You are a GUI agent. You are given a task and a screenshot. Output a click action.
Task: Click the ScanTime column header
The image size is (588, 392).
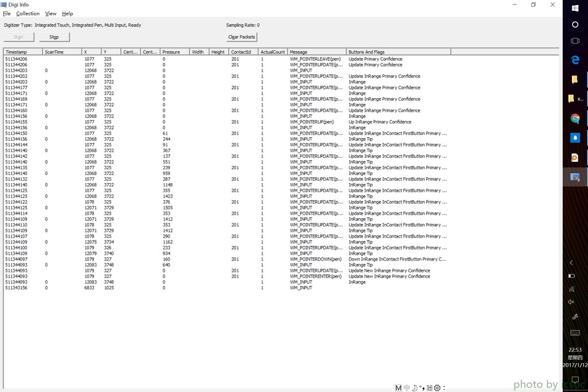coord(62,52)
